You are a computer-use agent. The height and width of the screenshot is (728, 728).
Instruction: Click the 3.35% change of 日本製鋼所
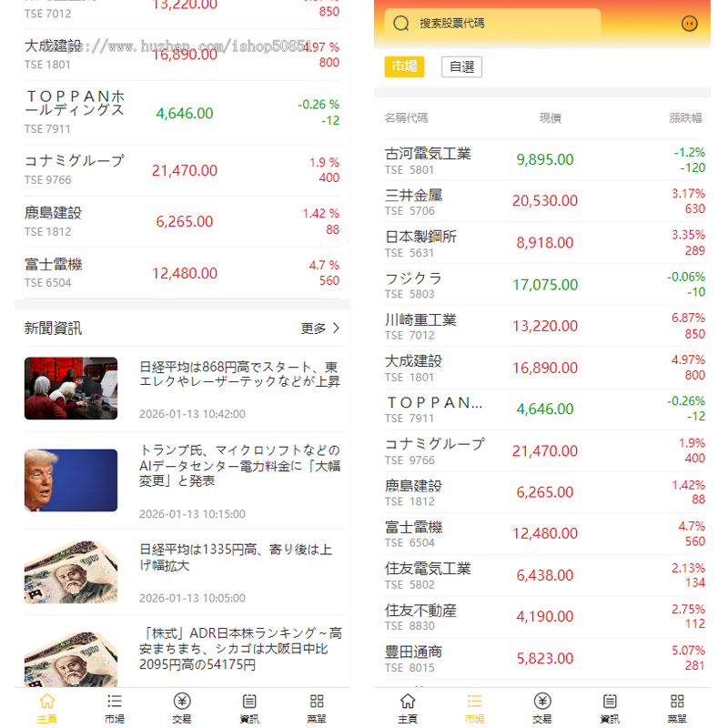click(x=689, y=235)
